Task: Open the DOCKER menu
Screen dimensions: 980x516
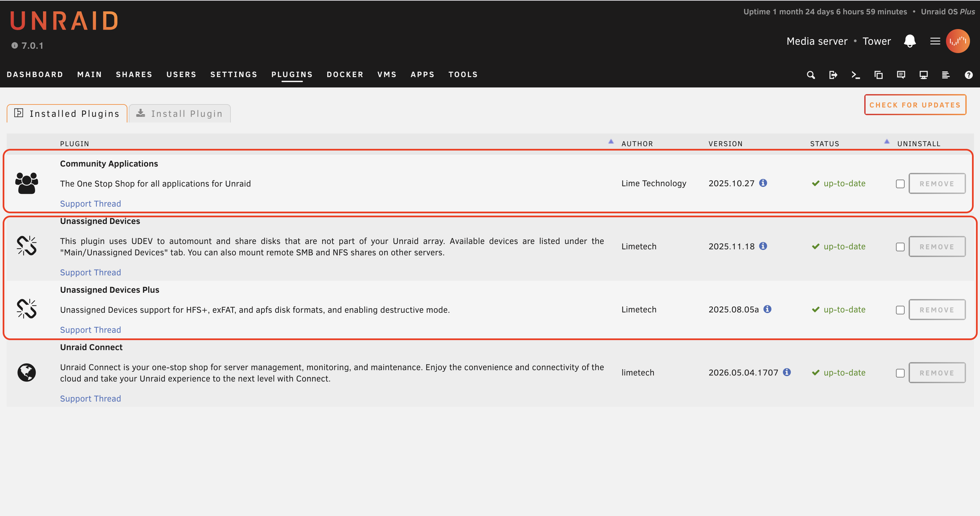Action: point(345,74)
